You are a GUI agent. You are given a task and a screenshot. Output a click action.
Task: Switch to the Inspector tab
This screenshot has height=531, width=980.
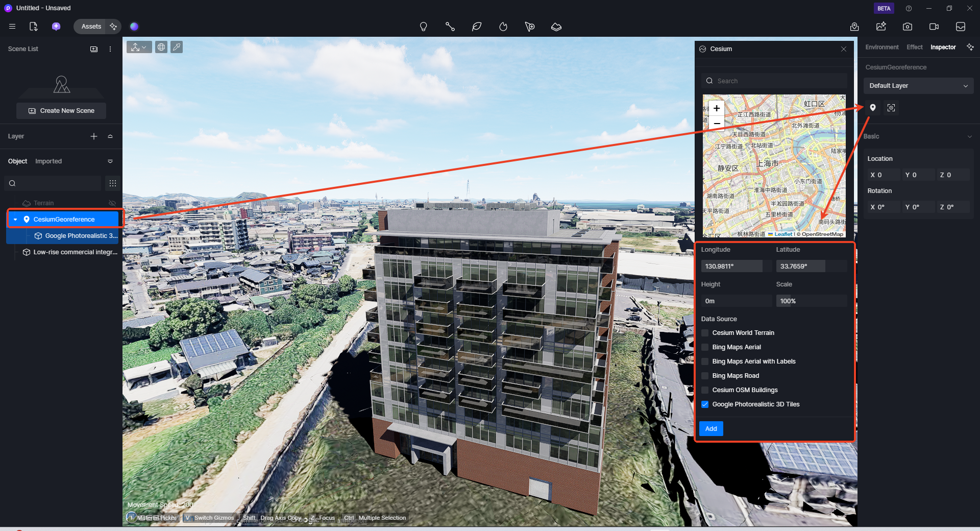click(943, 47)
